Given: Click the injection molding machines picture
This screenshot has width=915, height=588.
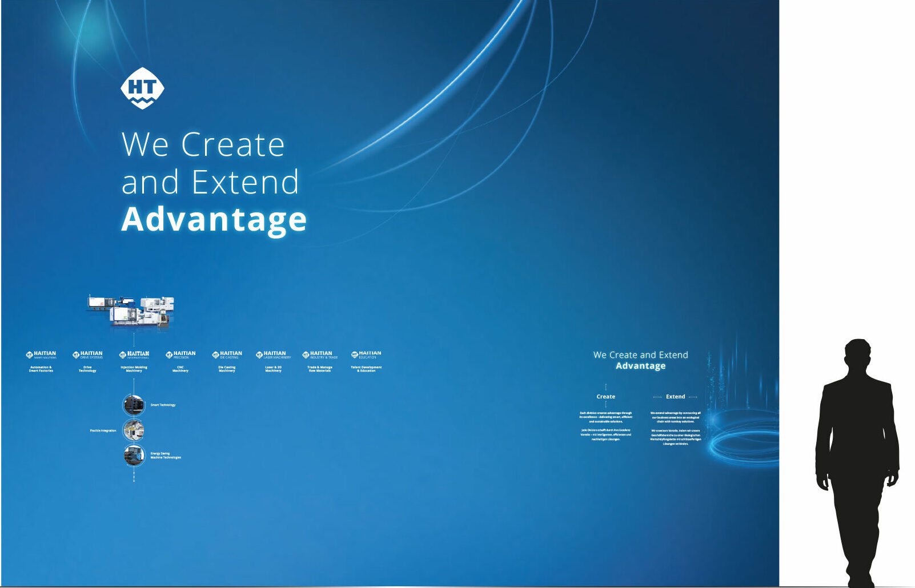Looking at the screenshot, I should click(131, 311).
